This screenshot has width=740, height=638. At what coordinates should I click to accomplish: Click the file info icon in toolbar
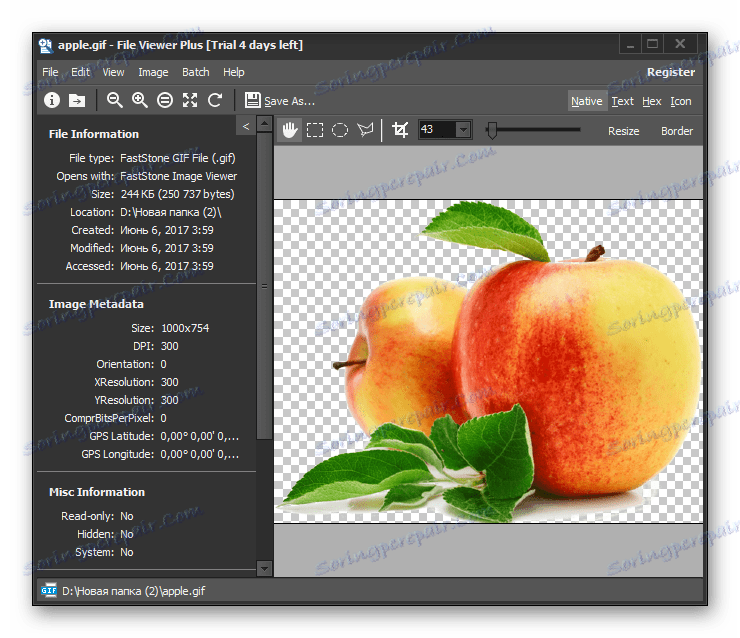click(51, 100)
